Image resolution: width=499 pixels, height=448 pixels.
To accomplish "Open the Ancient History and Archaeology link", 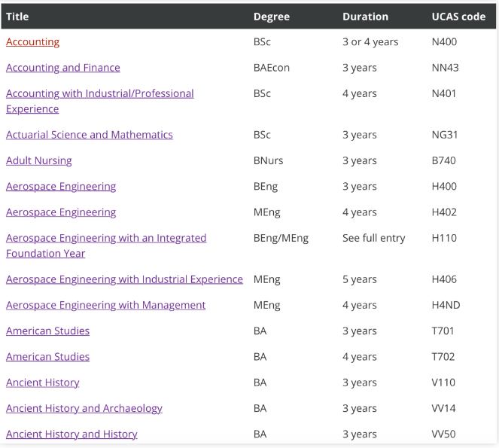I will click(84, 408).
